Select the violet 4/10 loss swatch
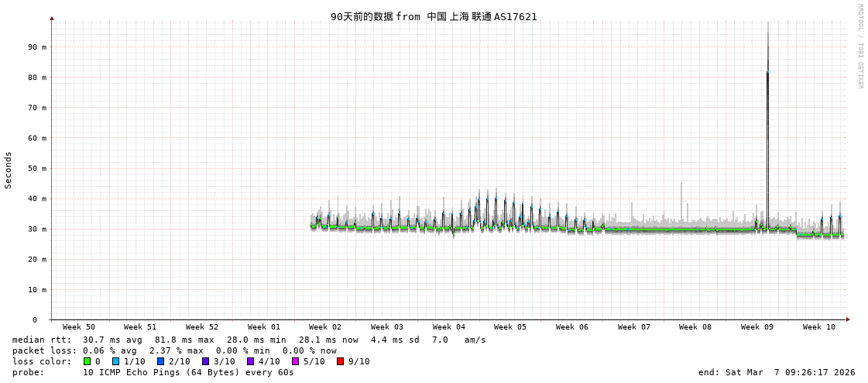This screenshot has height=383, width=868. (x=250, y=361)
